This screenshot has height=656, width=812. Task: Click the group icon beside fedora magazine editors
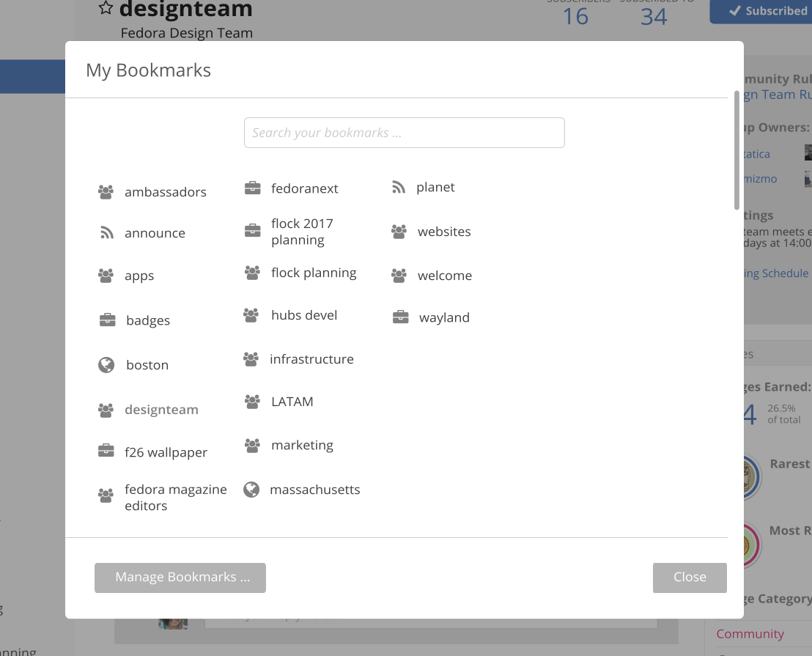[x=106, y=495]
